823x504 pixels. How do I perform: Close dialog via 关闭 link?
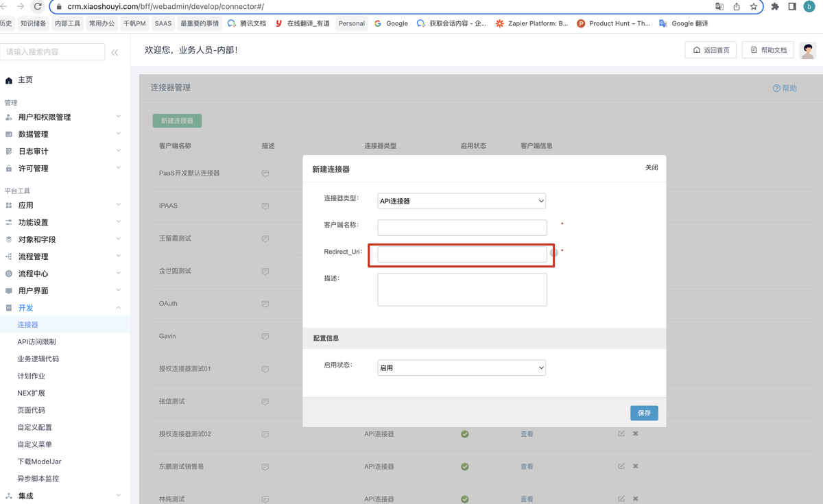click(652, 167)
